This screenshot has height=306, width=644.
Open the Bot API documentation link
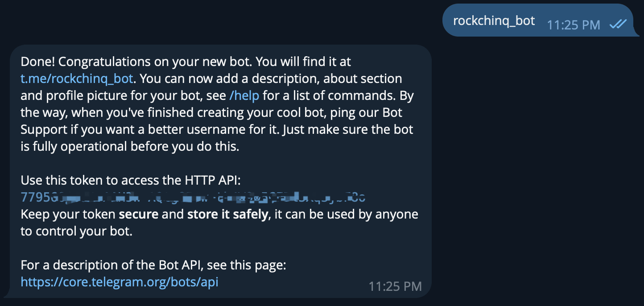[120, 282]
